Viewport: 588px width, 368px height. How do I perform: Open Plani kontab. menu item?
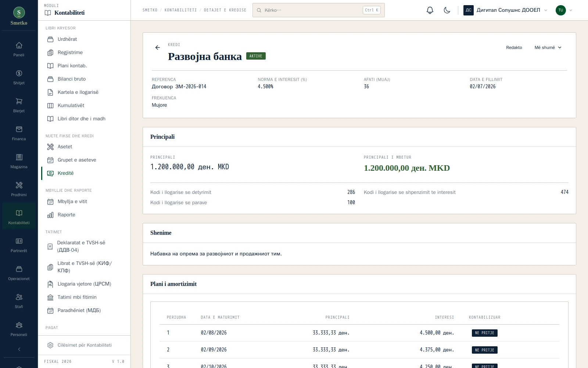pyautogui.click(x=84, y=66)
